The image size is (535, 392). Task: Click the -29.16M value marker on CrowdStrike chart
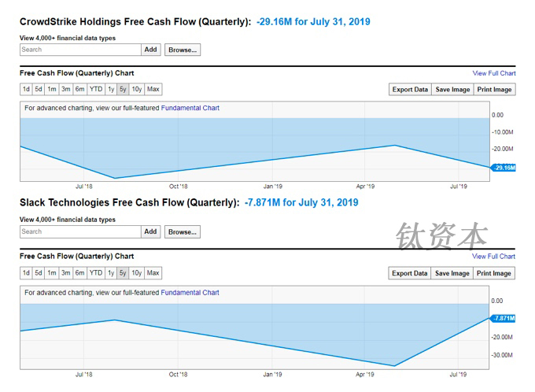point(504,168)
